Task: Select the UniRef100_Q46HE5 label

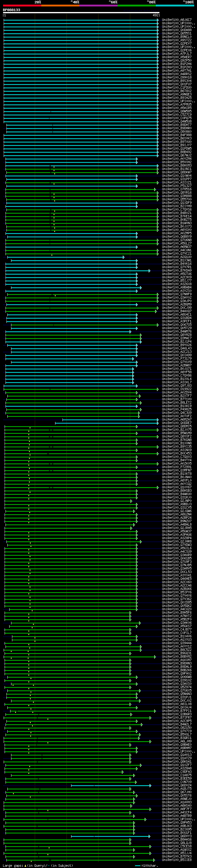Action: (177, 579)
